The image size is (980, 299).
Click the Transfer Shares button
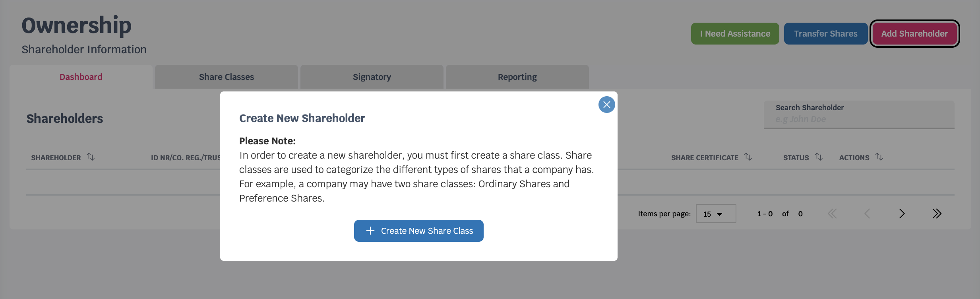tap(826, 33)
